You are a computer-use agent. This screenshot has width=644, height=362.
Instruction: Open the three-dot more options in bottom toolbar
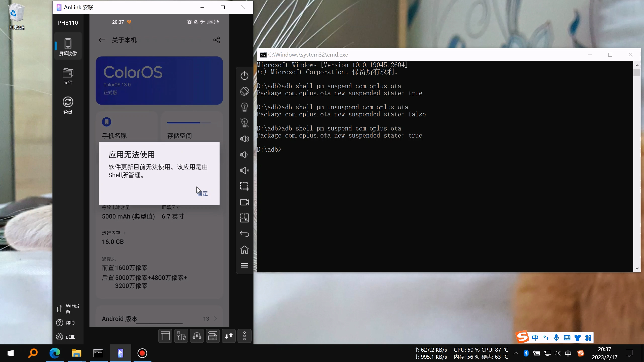(x=245, y=336)
